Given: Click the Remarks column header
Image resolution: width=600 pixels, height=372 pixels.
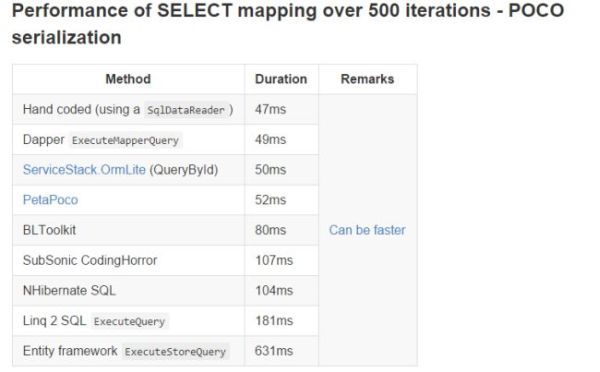Looking at the screenshot, I should (367, 79).
